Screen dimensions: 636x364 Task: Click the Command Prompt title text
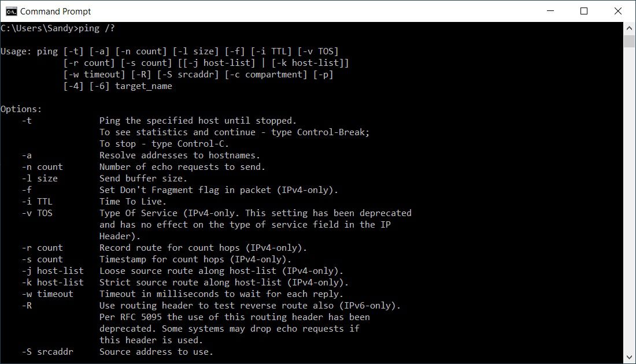pos(56,11)
